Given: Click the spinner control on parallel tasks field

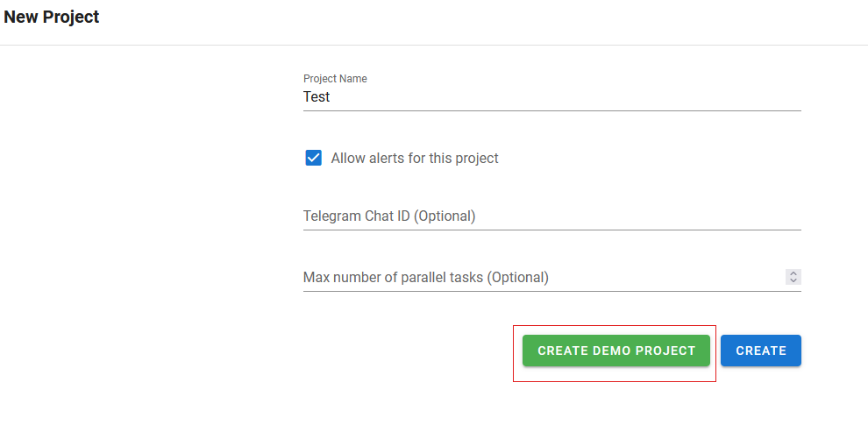Looking at the screenshot, I should coord(793,277).
